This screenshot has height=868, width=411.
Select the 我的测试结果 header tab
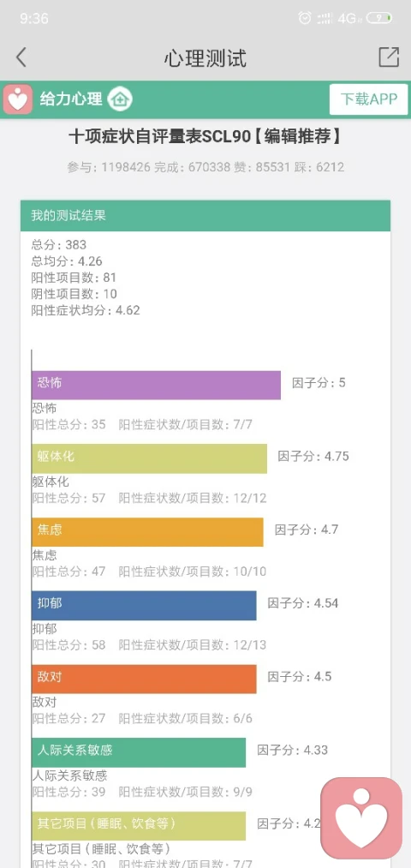point(205,216)
